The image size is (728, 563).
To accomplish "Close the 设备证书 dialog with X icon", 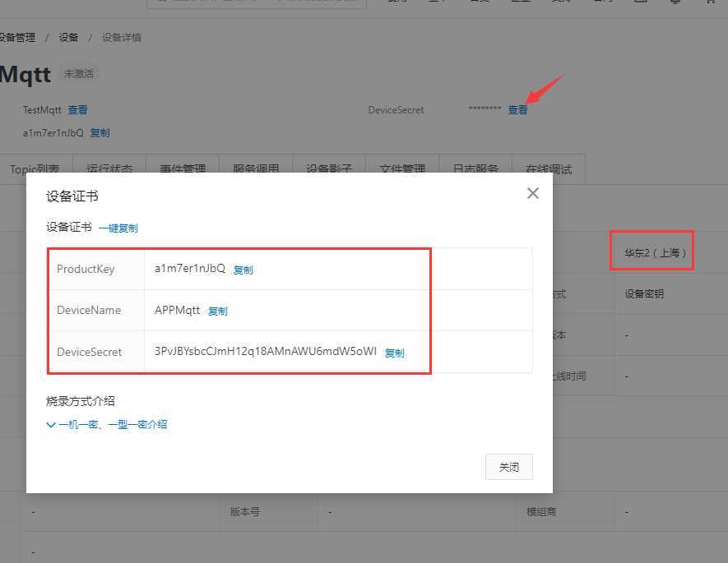I will coord(532,193).
